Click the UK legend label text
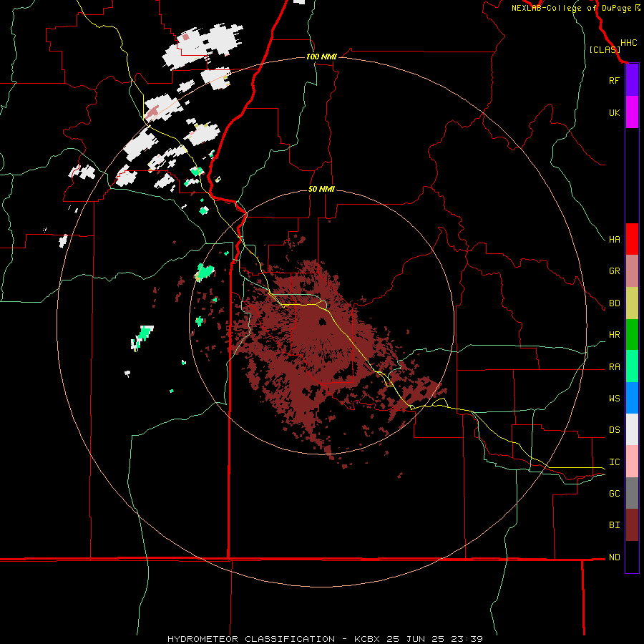This screenshot has height=644, width=644. (x=614, y=112)
